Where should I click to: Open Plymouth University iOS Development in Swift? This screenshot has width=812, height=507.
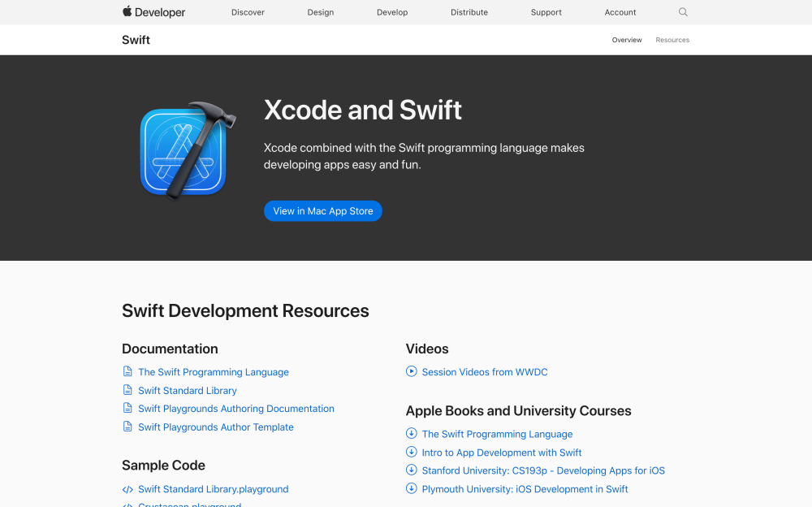click(x=525, y=489)
